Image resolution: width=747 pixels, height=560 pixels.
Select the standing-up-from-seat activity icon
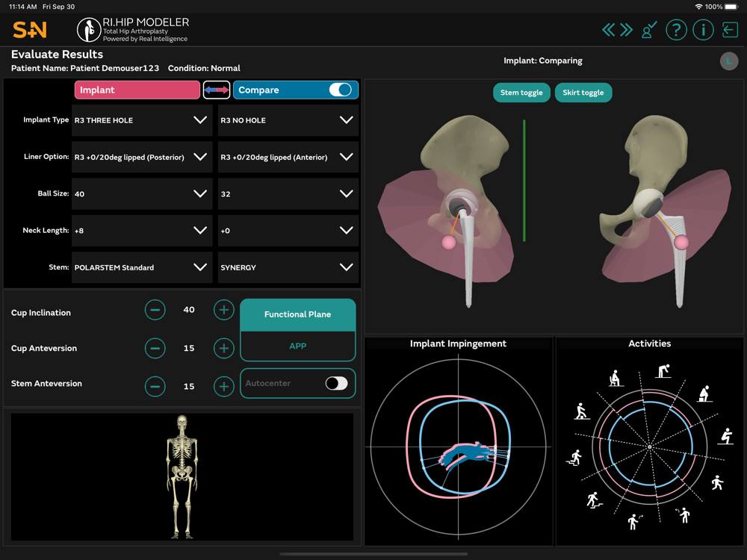[581, 411]
